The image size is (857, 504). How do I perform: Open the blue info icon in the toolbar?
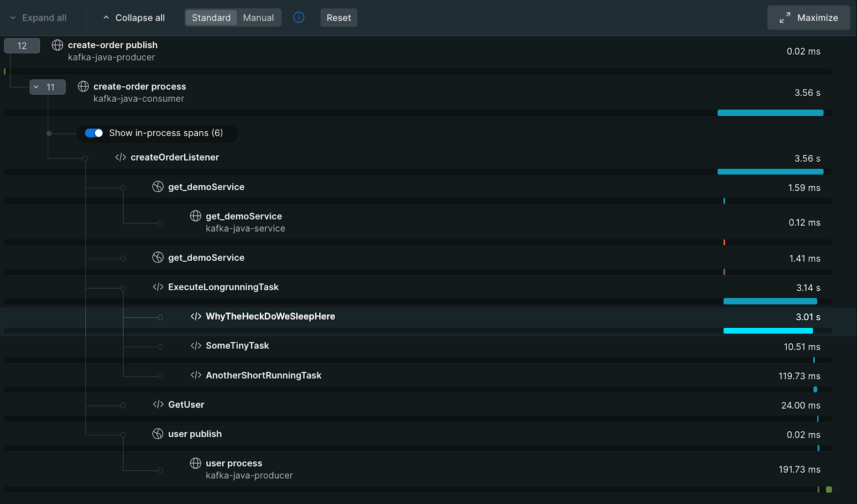coord(299,17)
